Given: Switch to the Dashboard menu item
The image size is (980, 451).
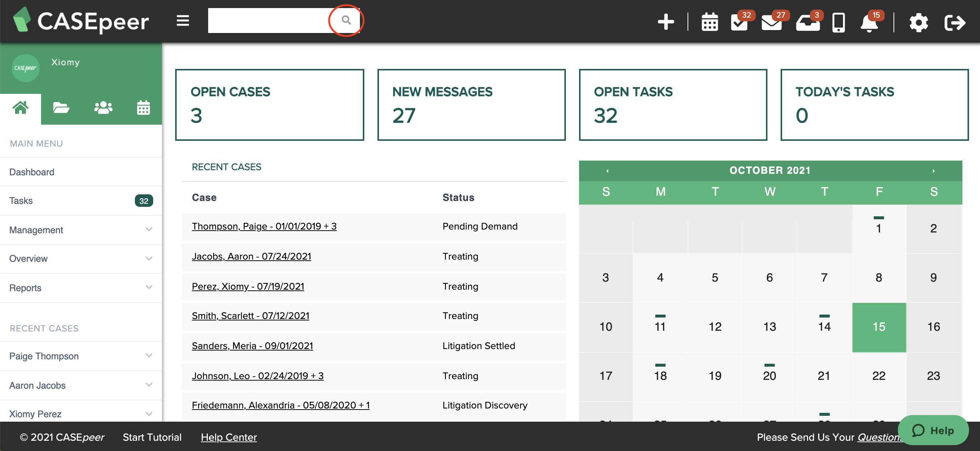Looking at the screenshot, I should pyautogui.click(x=32, y=172).
